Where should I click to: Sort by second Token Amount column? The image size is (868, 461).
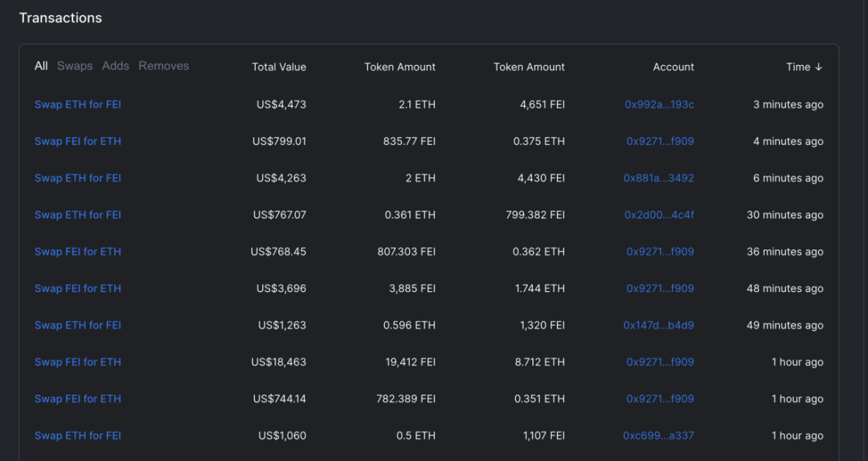(x=529, y=67)
